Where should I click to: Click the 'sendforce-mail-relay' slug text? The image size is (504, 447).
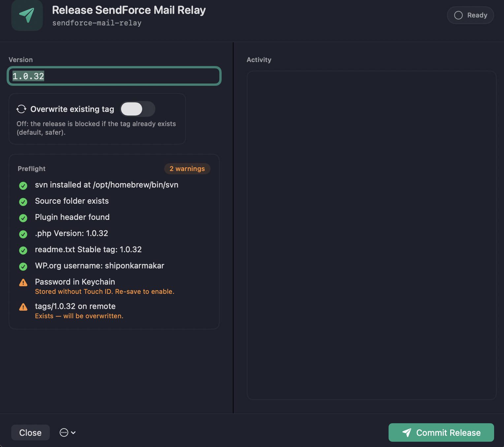tap(97, 23)
